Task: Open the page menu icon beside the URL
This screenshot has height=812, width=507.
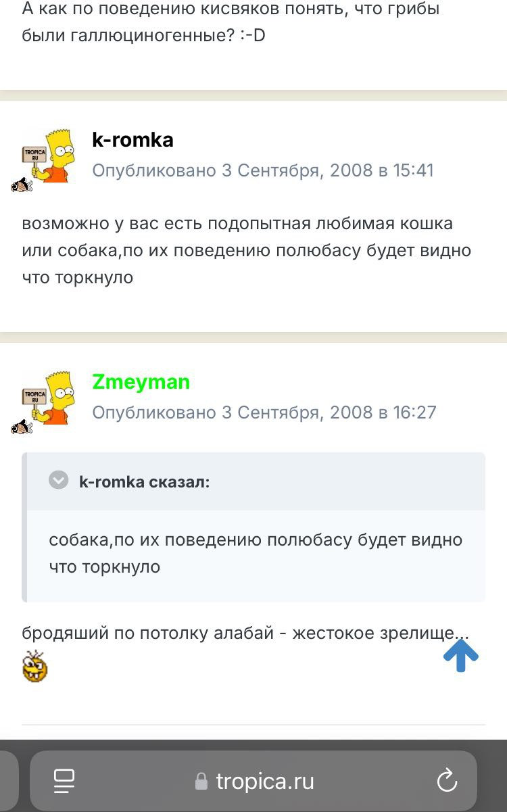Action: [x=64, y=781]
